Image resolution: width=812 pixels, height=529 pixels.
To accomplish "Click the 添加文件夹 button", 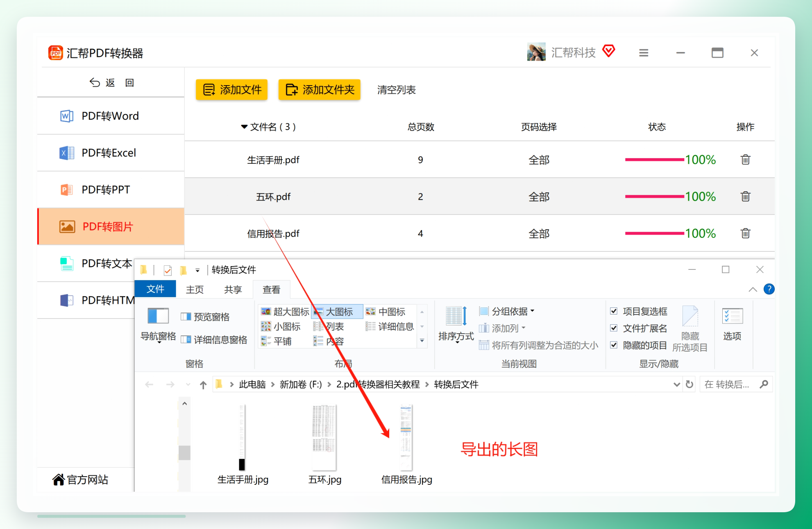I will pyautogui.click(x=320, y=90).
